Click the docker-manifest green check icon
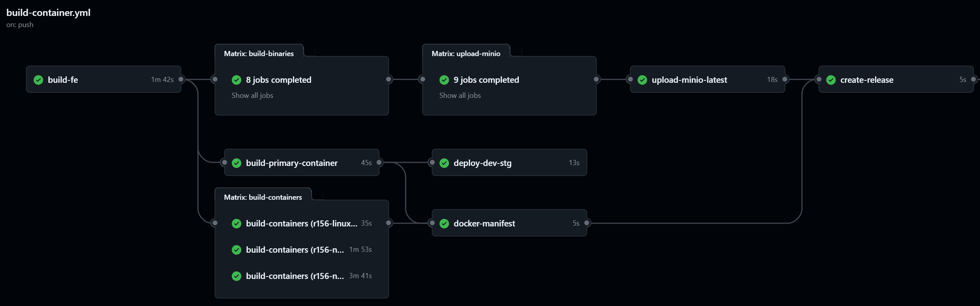The height and width of the screenshot is (306, 980). [x=444, y=224]
